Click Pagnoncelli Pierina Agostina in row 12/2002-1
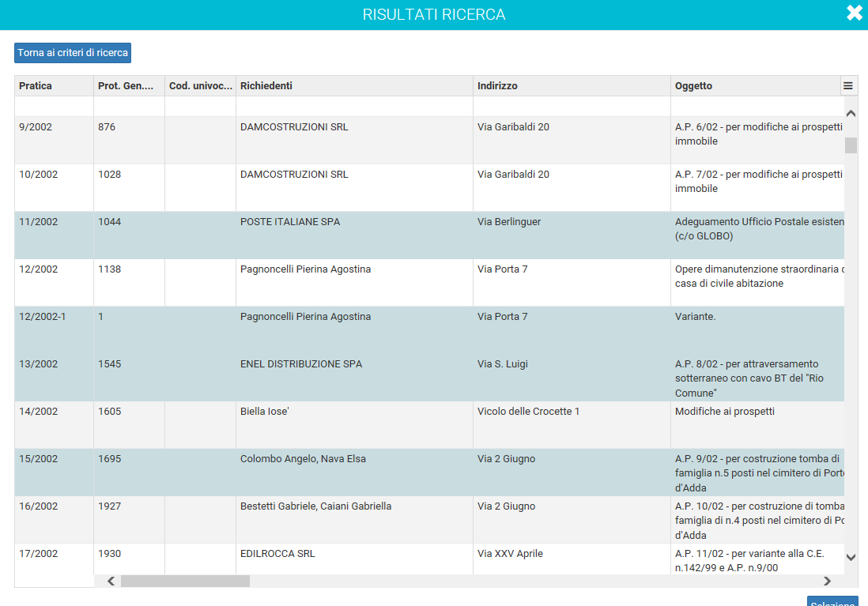Image resolution: width=868 pixels, height=606 pixels. point(306,317)
